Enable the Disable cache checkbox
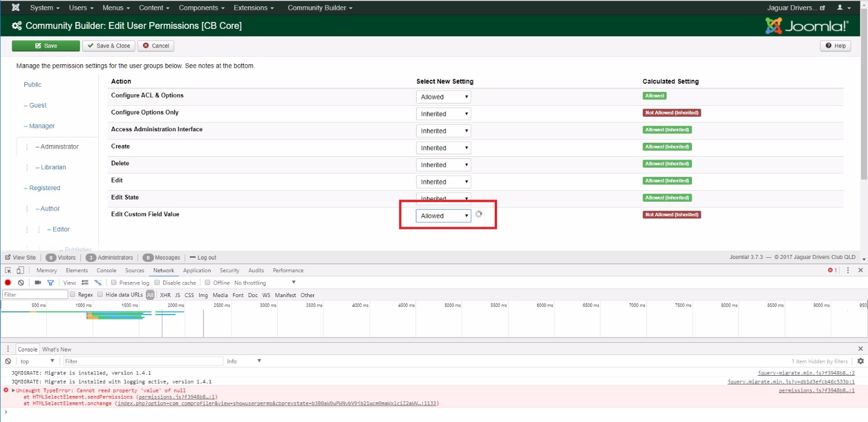The height and width of the screenshot is (422, 868). coord(157,283)
